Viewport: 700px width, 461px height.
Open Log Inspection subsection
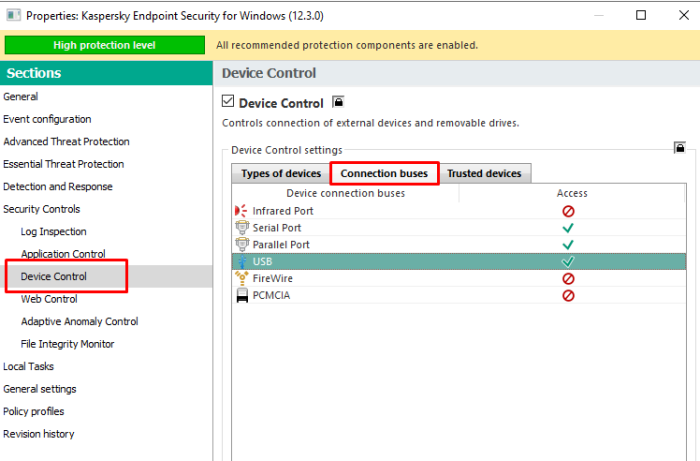click(54, 231)
